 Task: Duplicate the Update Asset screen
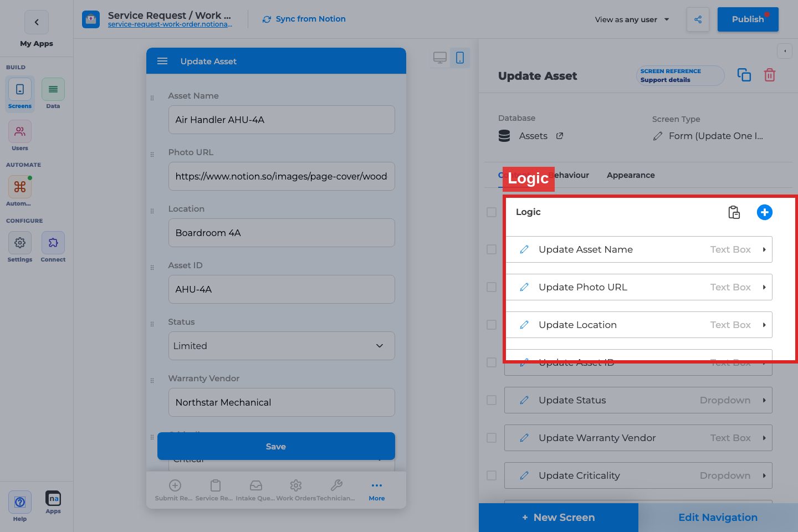coord(744,75)
